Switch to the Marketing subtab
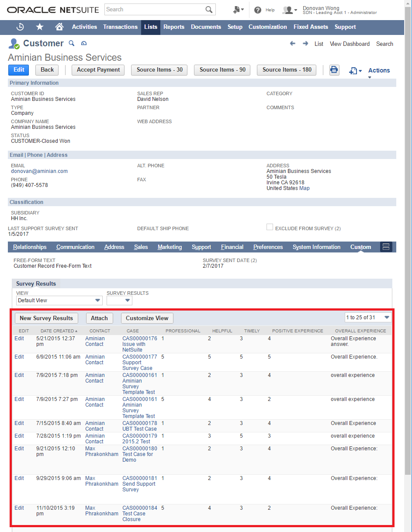The height and width of the screenshot is (532, 412). tap(170, 247)
